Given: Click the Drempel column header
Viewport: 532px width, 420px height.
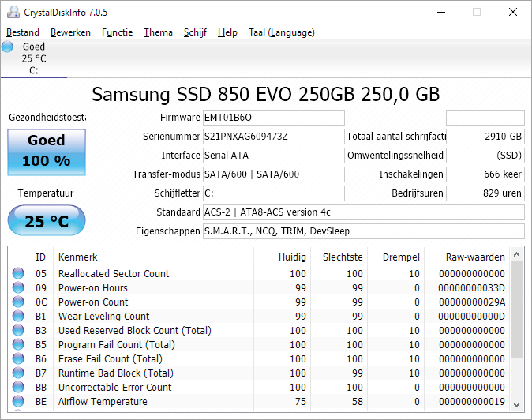Looking at the screenshot, I should [396, 257].
